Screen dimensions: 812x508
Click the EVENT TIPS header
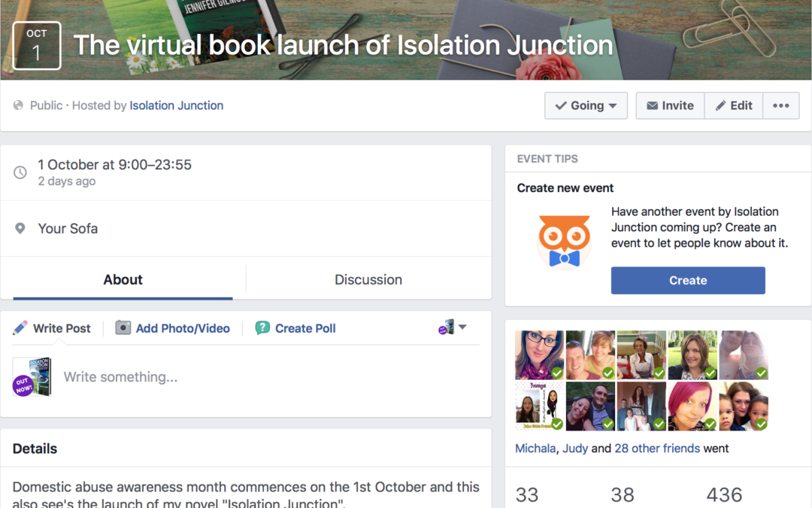click(547, 159)
